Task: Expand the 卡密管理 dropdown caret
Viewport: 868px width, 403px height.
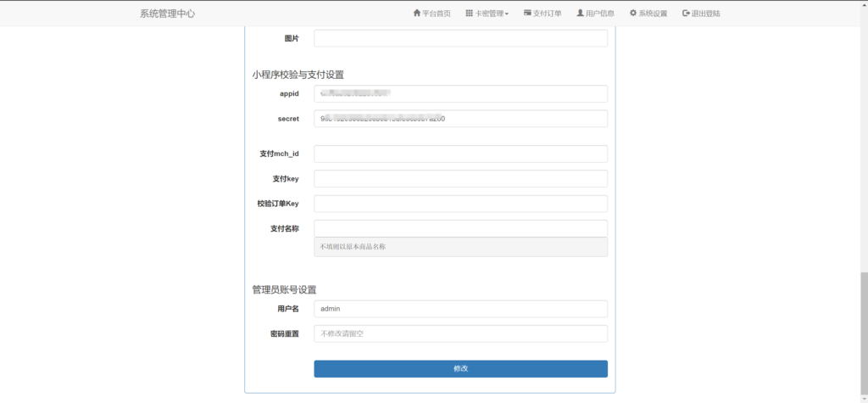Action: pyautogui.click(x=507, y=14)
